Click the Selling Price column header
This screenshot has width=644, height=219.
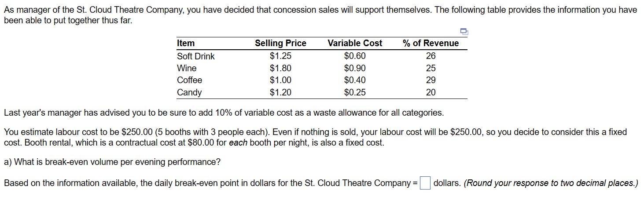click(x=280, y=43)
